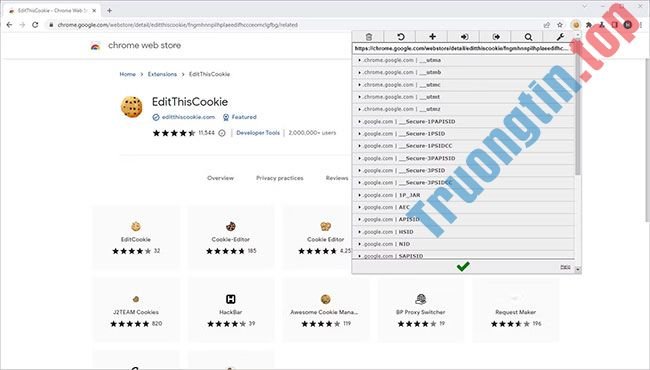Open the HackBar extension card
Viewport: 650px width, 370px height.
coord(231,310)
